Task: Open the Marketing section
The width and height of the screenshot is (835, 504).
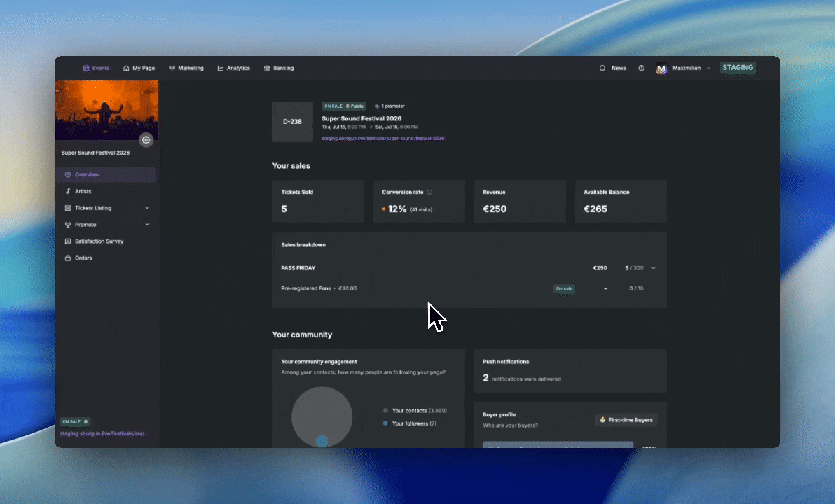Action: point(186,68)
